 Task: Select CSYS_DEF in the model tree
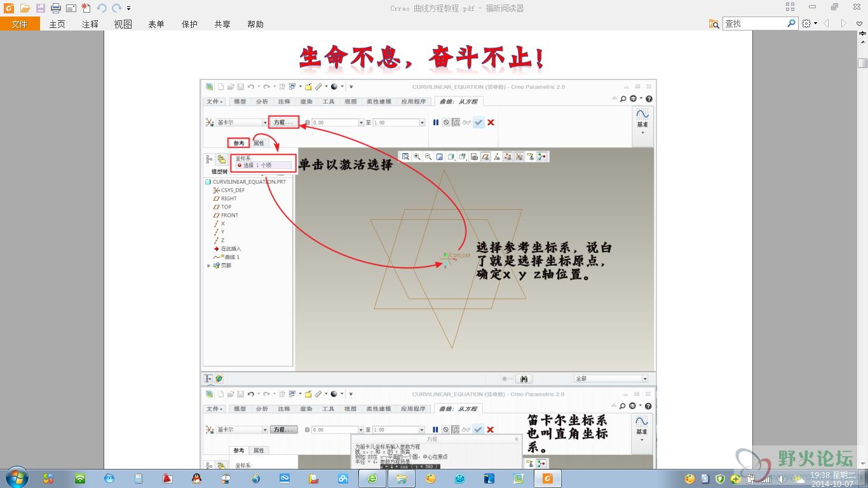[x=228, y=190]
